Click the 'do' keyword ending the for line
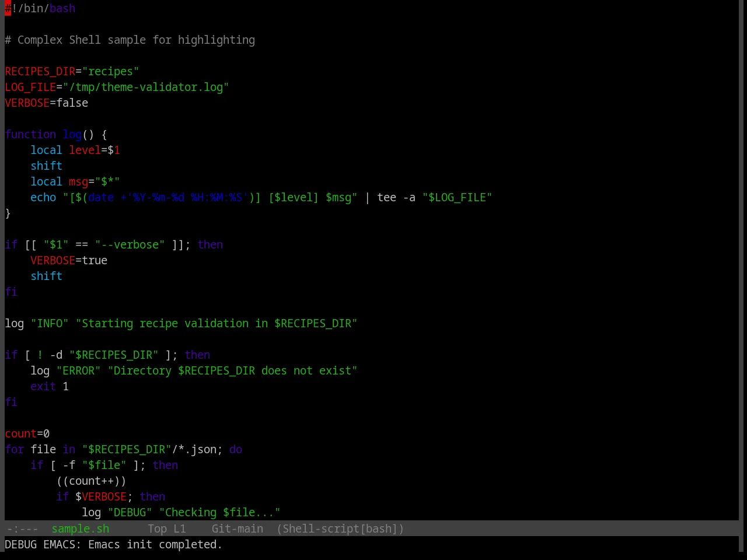 click(236, 449)
